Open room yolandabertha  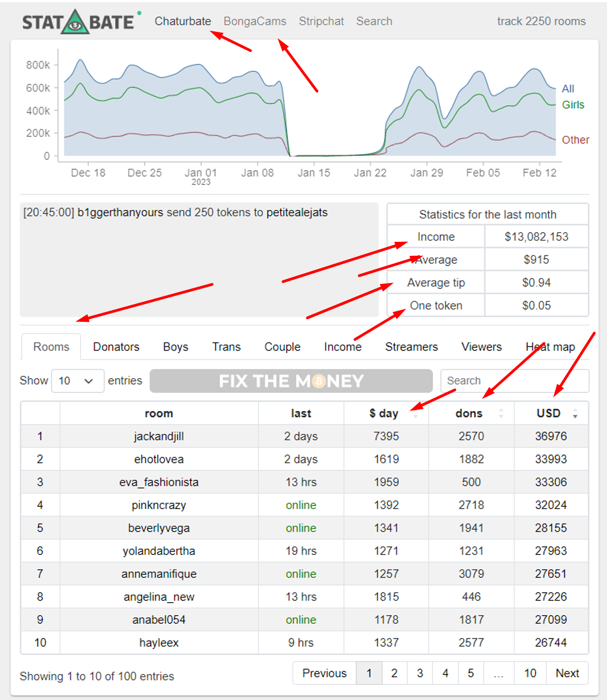159,551
